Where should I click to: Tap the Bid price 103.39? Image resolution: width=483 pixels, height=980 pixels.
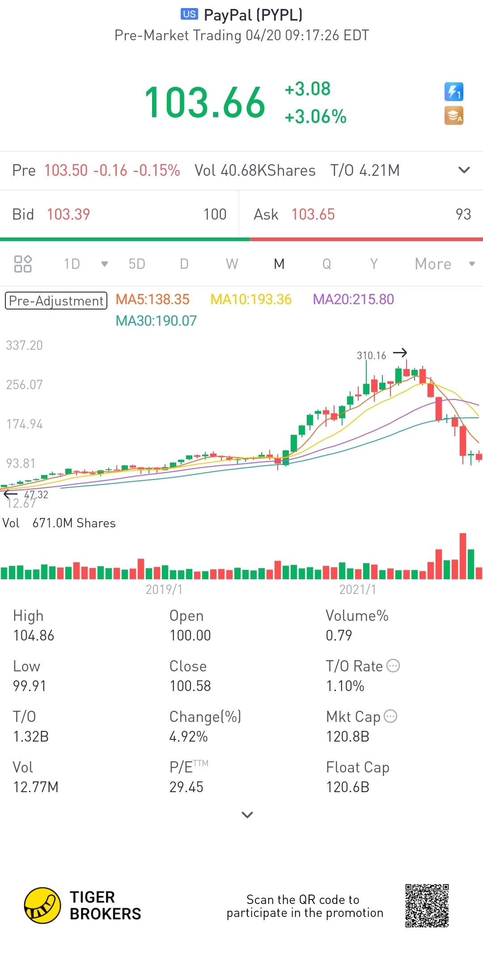68,214
